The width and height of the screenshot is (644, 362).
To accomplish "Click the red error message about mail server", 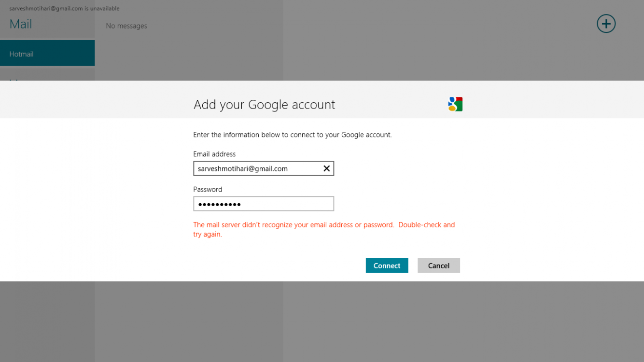I will tap(324, 230).
